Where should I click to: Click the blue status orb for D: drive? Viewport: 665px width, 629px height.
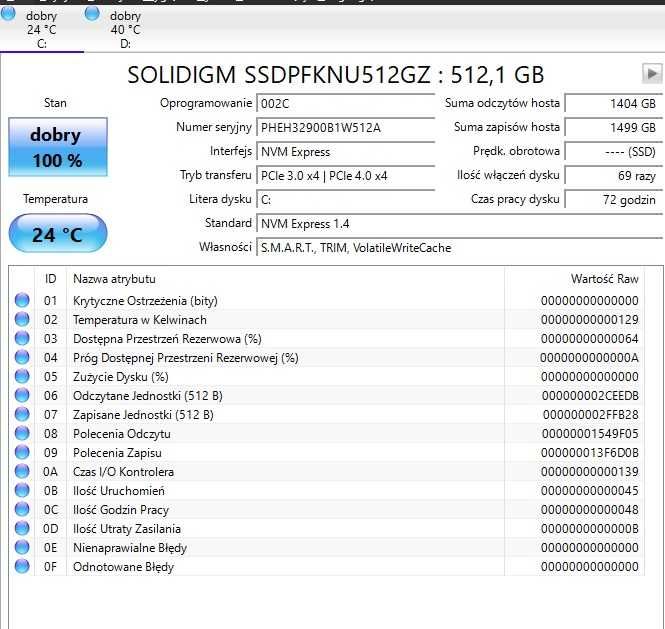pos(92,14)
